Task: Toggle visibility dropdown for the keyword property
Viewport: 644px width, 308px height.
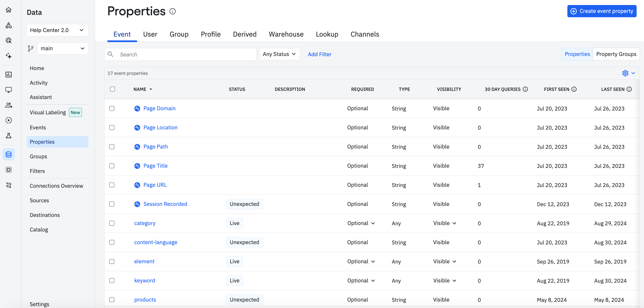Action: tap(445, 280)
